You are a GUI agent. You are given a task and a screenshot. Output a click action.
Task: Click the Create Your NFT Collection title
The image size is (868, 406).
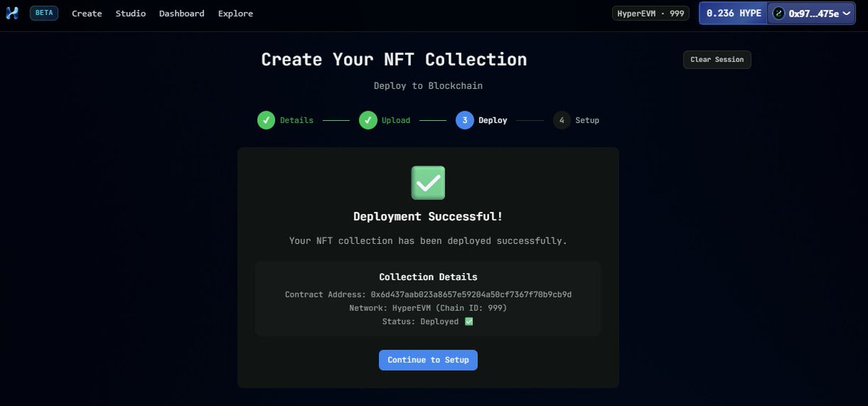[x=394, y=59]
